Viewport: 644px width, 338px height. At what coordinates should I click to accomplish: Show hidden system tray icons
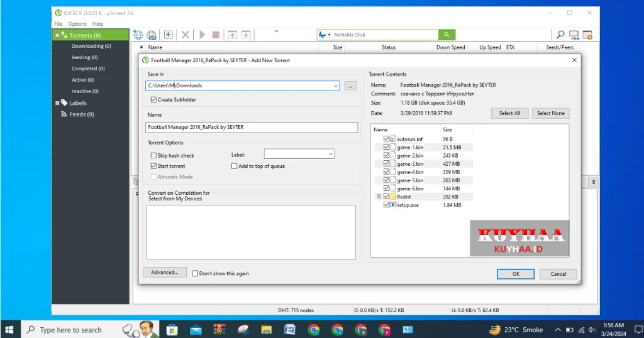pos(557,330)
